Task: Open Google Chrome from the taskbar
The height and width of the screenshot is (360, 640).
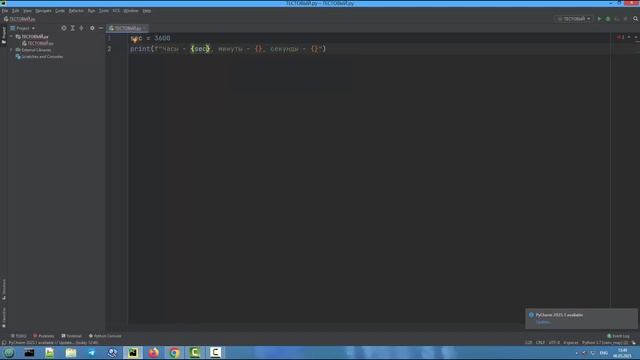Action: click(x=174, y=353)
